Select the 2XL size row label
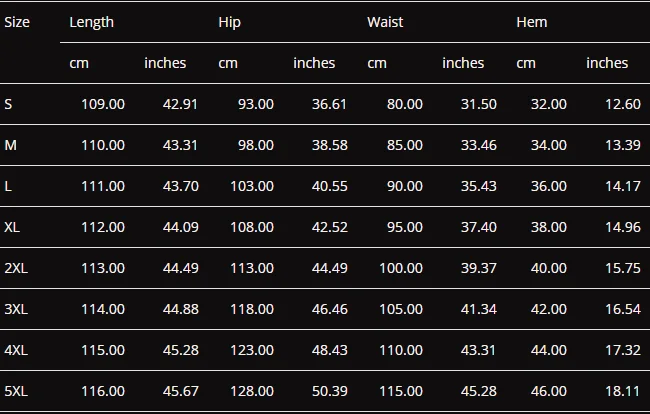Viewport: 650px width, 414px height. 16,268
